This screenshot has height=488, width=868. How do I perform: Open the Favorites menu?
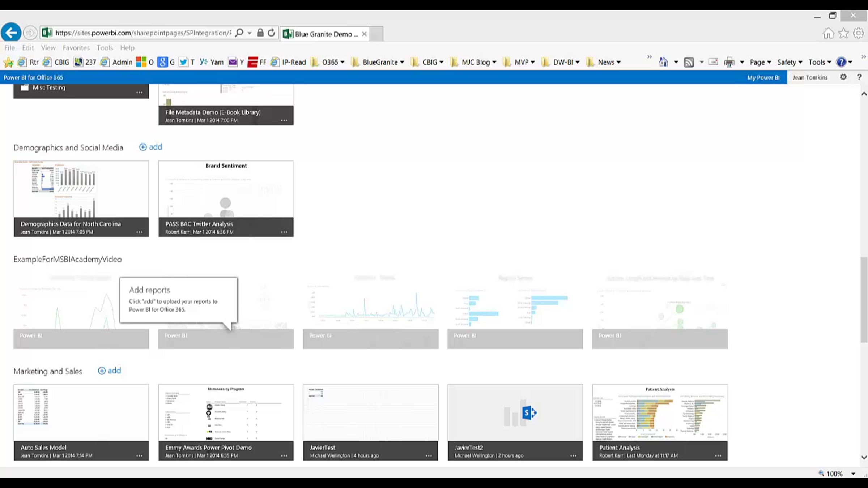pyautogui.click(x=76, y=48)
